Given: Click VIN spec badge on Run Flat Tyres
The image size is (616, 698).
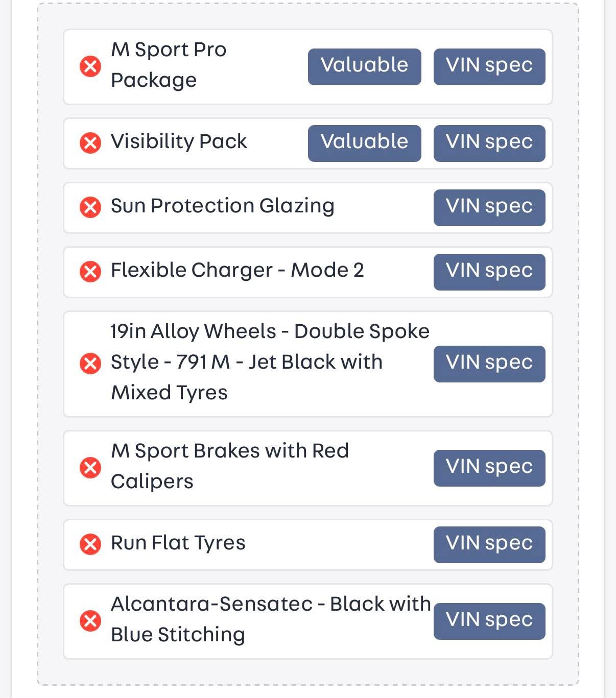Looking at the screenshot, I should click(x=489, y=545).
